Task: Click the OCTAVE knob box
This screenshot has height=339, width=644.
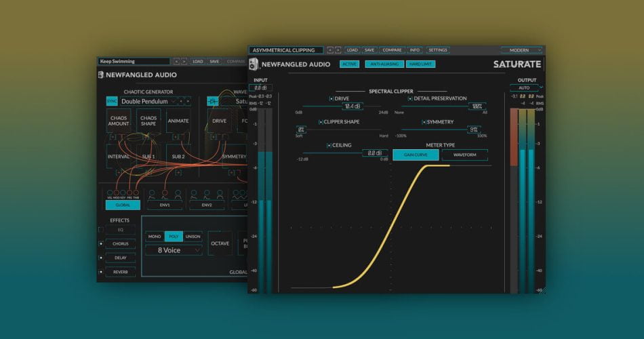Action: tap(220, 243)
